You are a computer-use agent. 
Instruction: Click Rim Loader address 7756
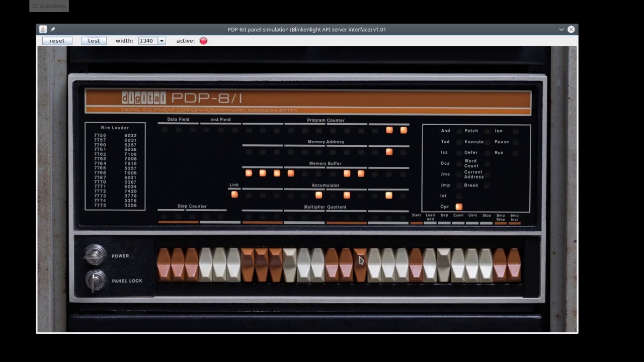[x=100, y=135]
